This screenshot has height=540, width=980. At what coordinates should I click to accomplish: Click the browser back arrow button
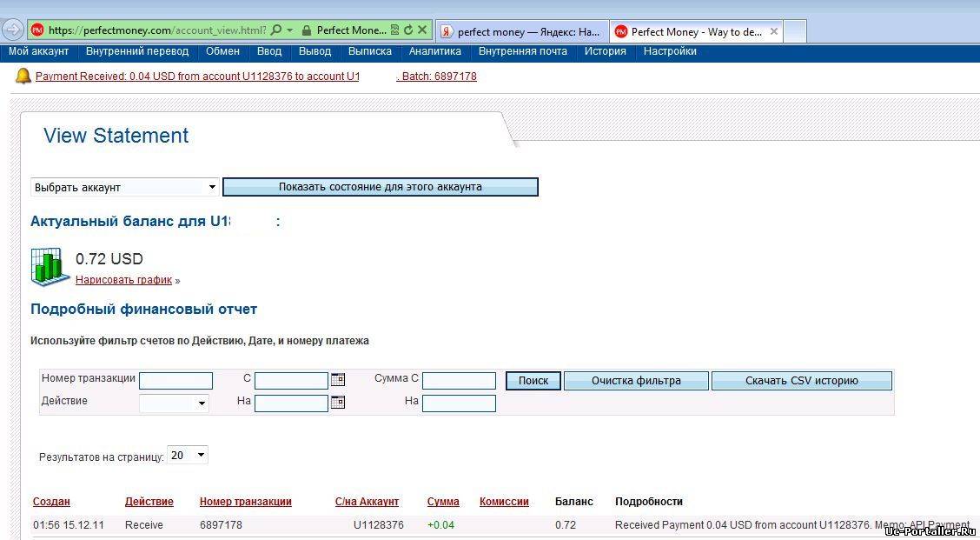tap(13, 30)
